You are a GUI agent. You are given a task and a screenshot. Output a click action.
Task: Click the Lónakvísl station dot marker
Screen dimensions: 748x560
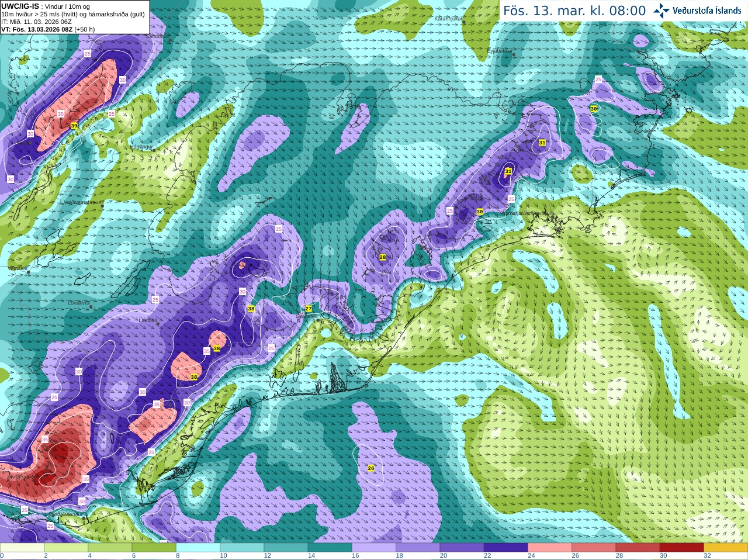point(91,306)
